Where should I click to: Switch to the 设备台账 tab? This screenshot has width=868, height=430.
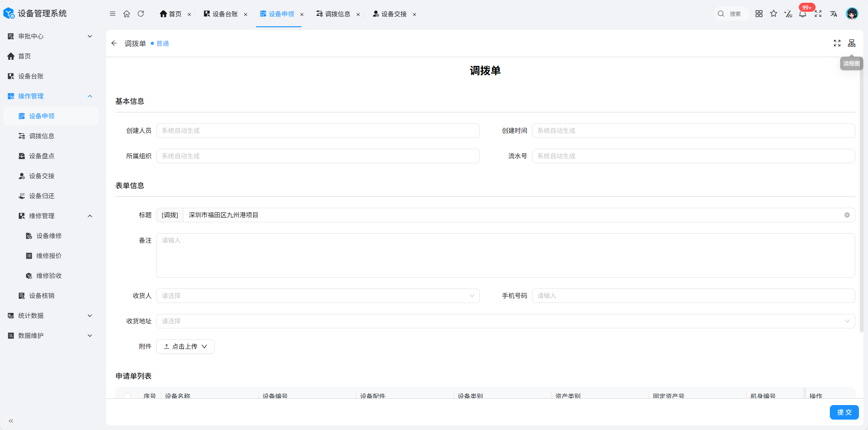(225, 14)
